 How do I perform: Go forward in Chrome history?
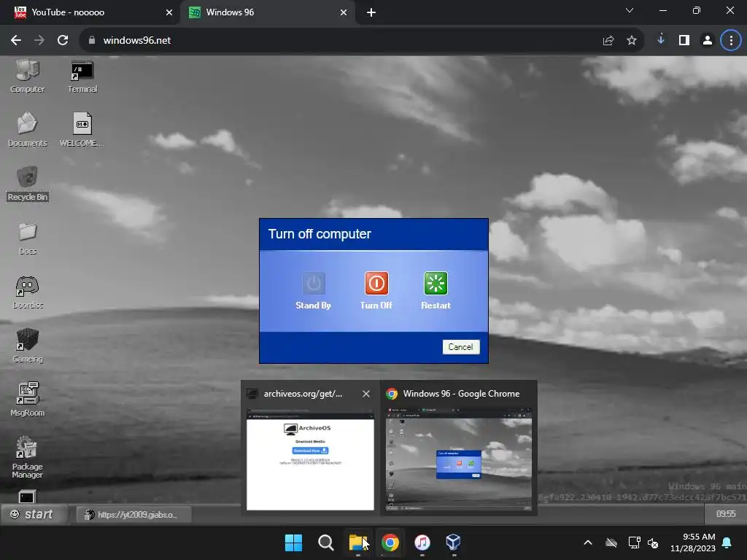(39, 41)
